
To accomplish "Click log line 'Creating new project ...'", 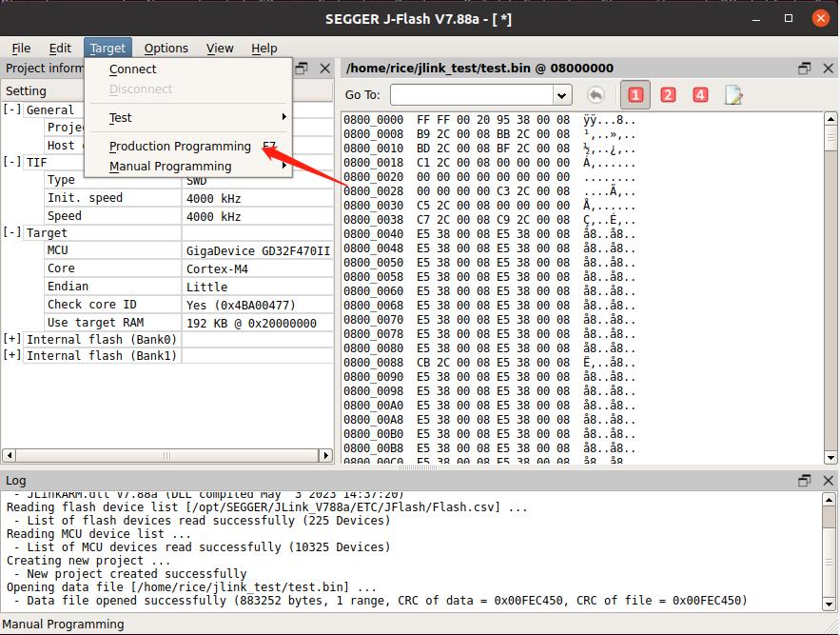I will point(88,561).
